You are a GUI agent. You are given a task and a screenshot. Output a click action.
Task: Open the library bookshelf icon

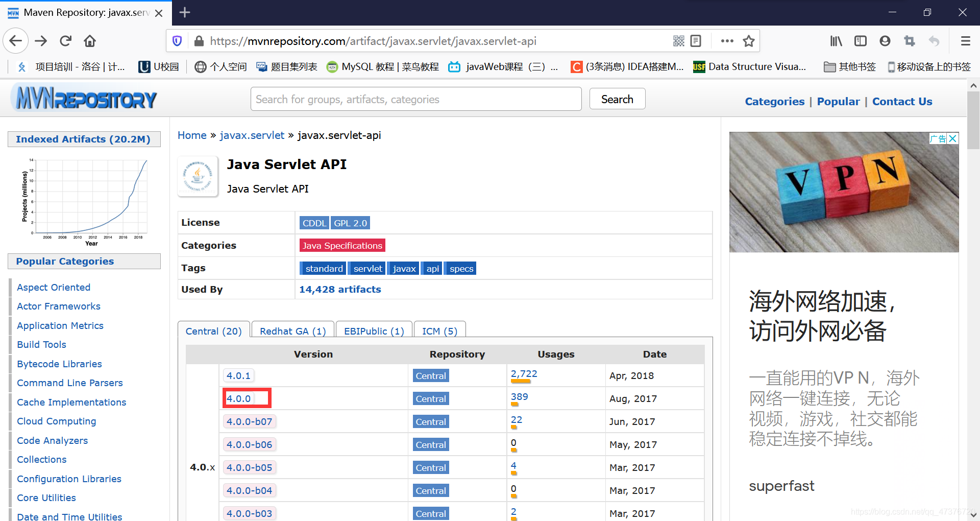point(836,41)
